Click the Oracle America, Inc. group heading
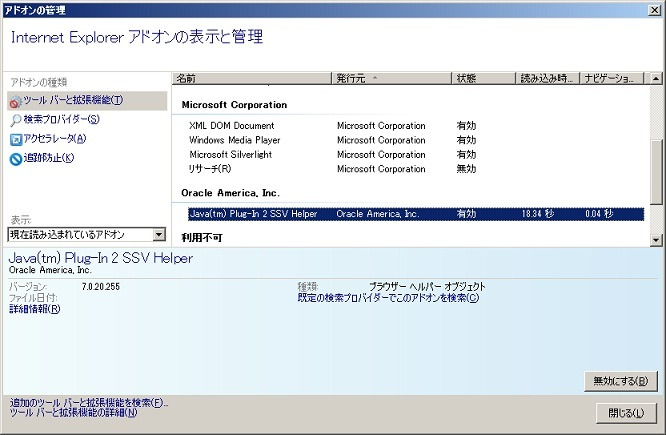The height and width of the screenshot is (435, 666). [230, 193]
